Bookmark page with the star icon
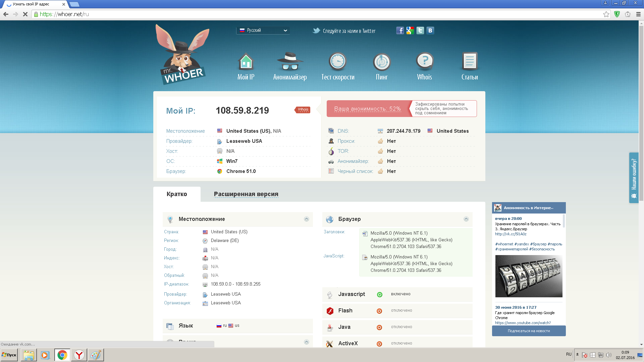This screenshot has width=644, height=362. 606,14
